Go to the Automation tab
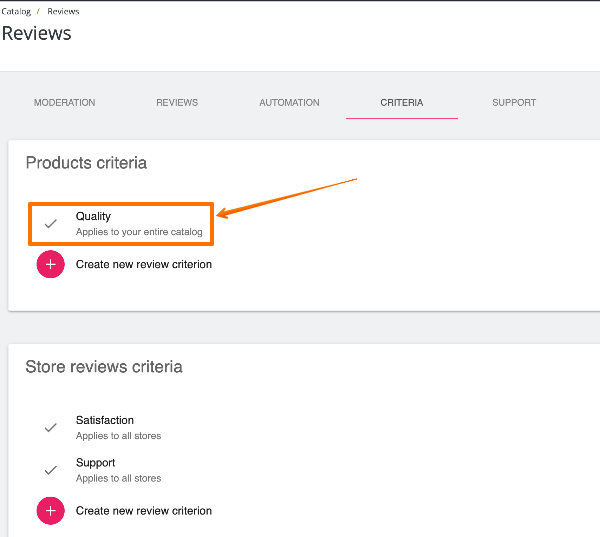 click(x=289, y=103)
